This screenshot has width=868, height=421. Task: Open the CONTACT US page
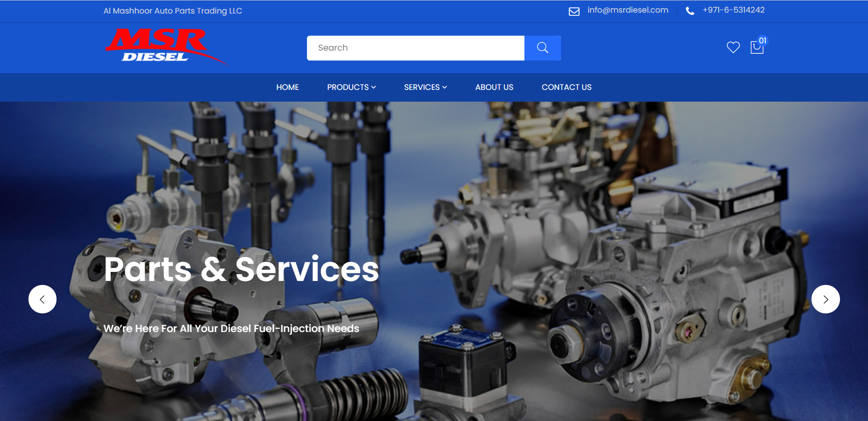[566, 87]
